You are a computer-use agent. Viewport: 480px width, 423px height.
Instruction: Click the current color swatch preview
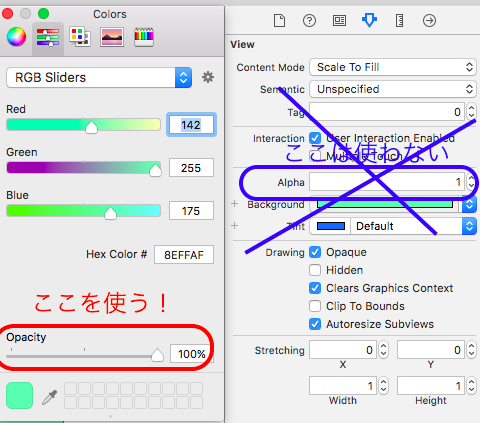coord(19,396)
